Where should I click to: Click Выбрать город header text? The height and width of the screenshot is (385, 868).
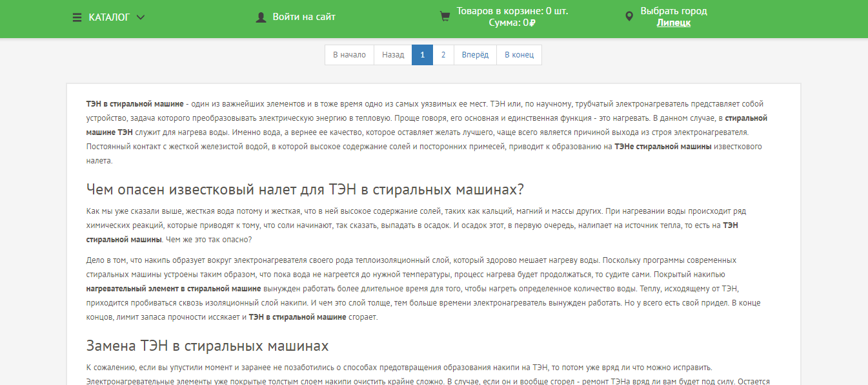[x=674, y=10]
